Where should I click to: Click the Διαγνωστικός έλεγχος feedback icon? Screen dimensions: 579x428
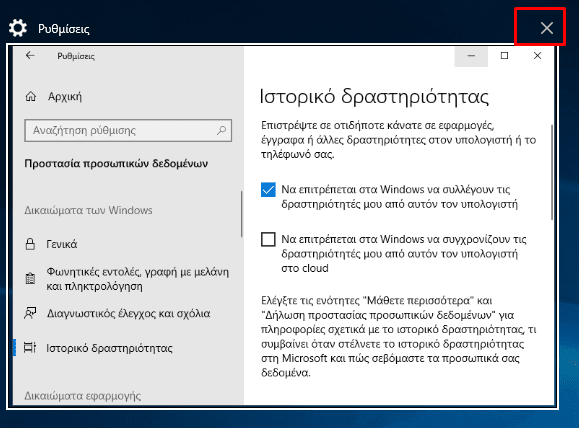pyautogui.click(x=30, y=313)
